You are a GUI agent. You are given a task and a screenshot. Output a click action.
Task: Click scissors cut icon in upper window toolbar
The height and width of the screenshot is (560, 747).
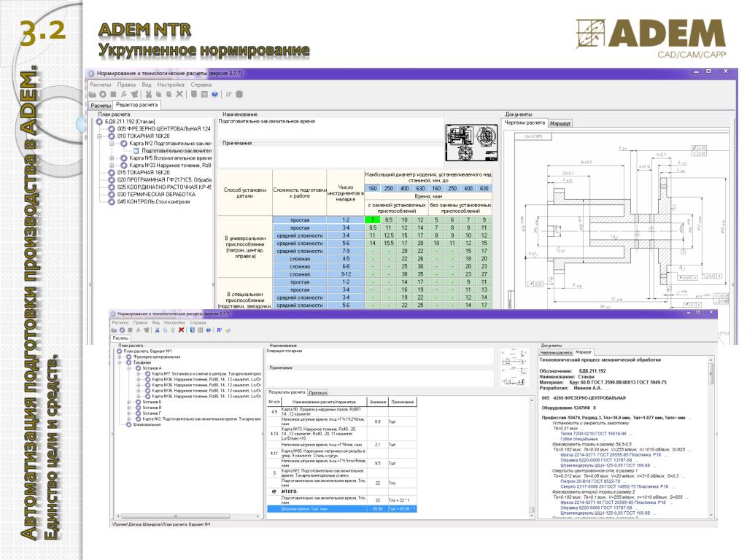[149, 94]
